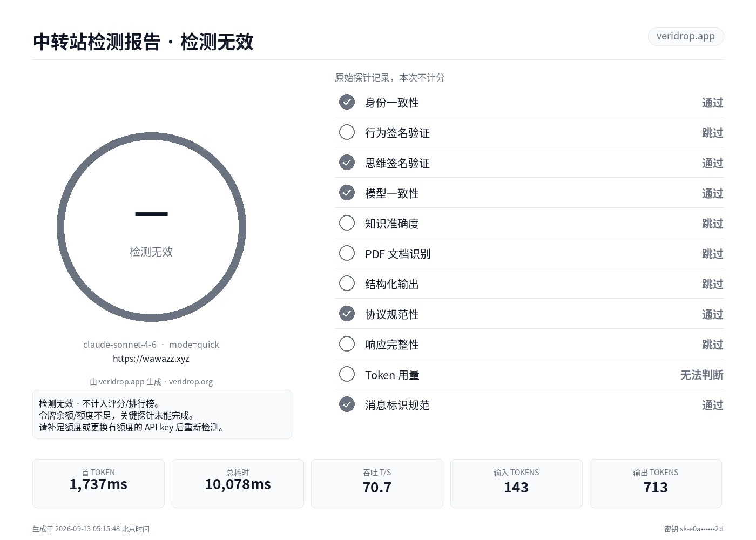756x540 pixels.
Task: Click the 输出 TOKENS 713 card
Action: pyautogui.click(x=656, y=483)
